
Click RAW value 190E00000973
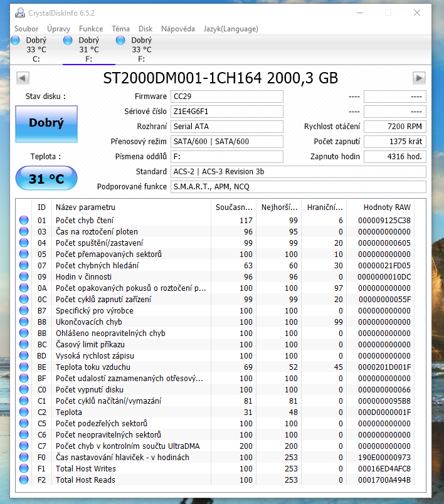coord(384,458)
